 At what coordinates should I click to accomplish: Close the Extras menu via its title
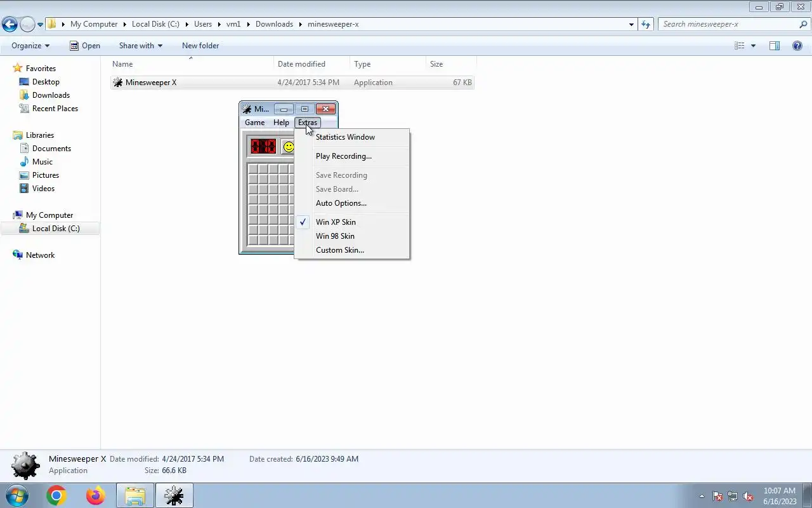click(x=308, y=123)
